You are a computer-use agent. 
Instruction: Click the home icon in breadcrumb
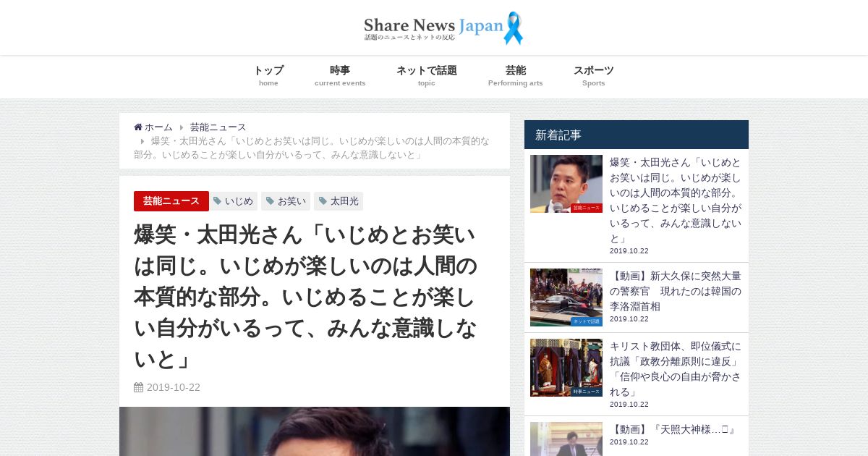click(x=138, y=127)
